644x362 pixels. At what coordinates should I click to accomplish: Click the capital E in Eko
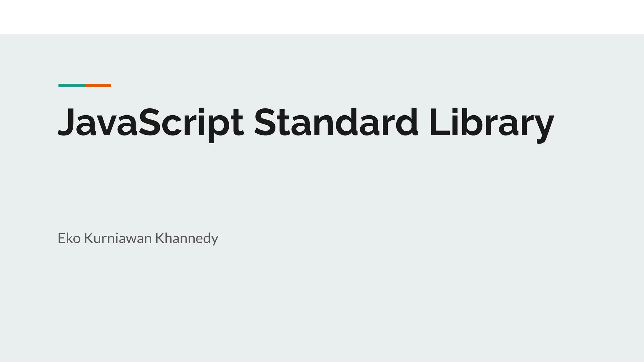click(x=62, y=238)
